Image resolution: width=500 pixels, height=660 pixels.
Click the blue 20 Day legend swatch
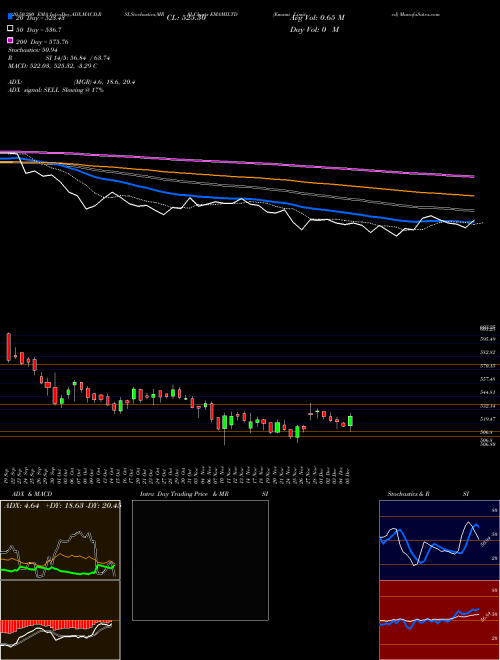coord(11,17)
